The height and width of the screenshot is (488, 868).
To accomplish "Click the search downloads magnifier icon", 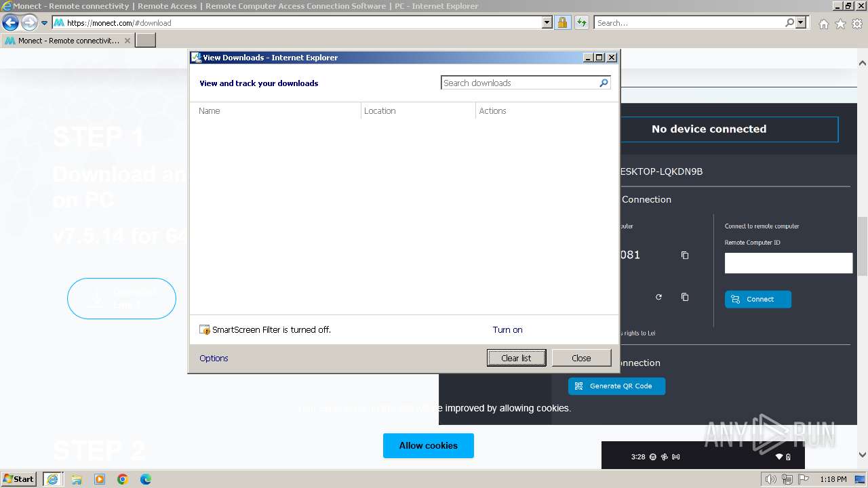I will click(604, 83).
